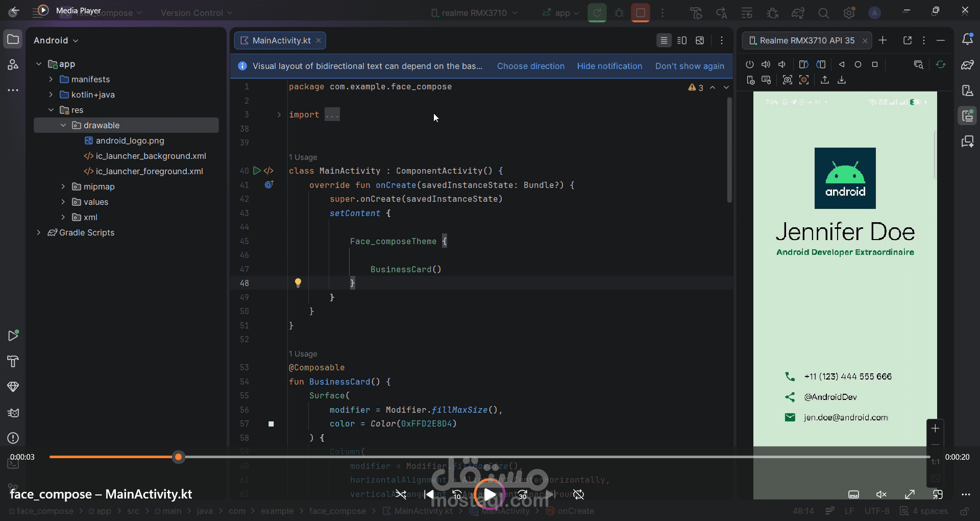This screenshot has height=521, width=980.
Task: Collapse the drawable folder
Action: pyautogui.click(x=63, y=125)
